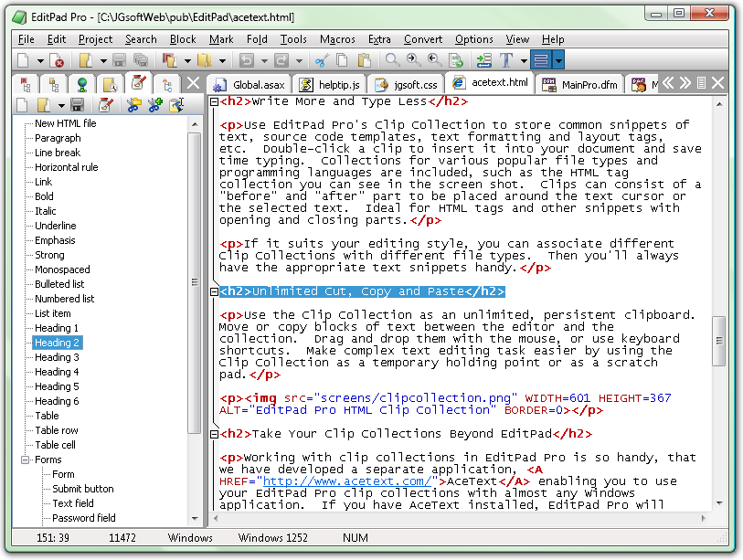
Task: Open the File menu
Action: click(x=27, y=39)
